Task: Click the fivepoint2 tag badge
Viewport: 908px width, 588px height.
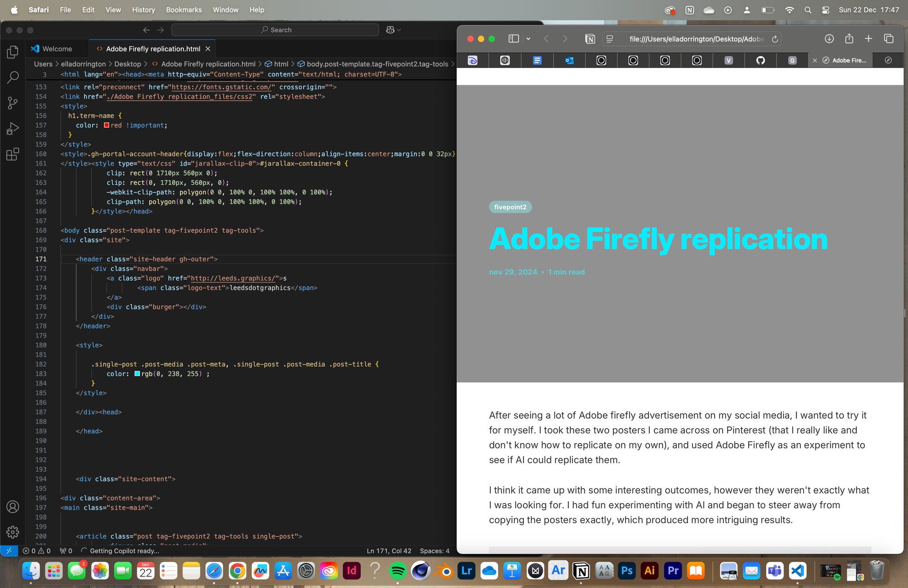Action: pos(510,207)
